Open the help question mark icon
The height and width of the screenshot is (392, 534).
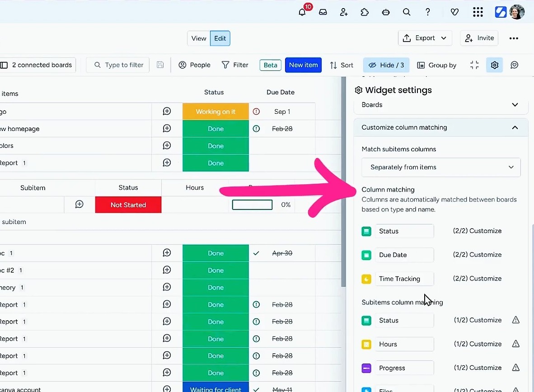click(427, 12)
